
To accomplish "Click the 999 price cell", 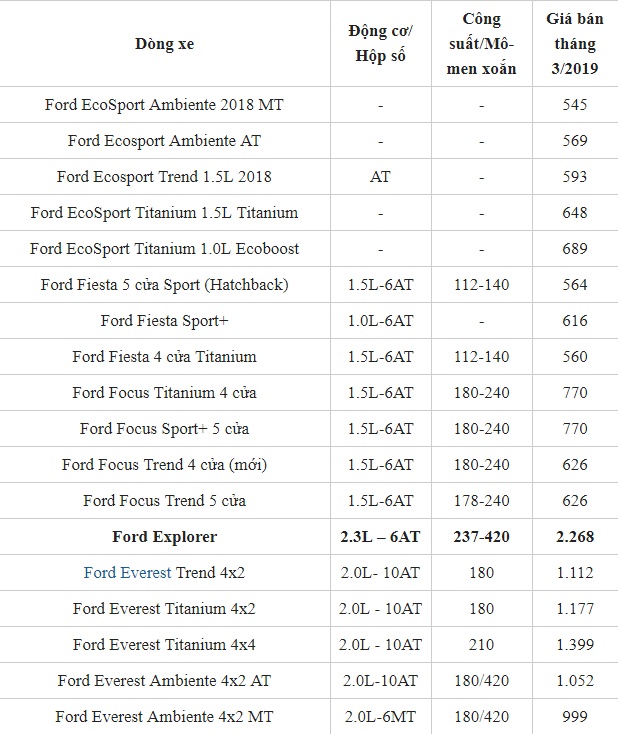I will pyautogui.click(x=575, y=717).
